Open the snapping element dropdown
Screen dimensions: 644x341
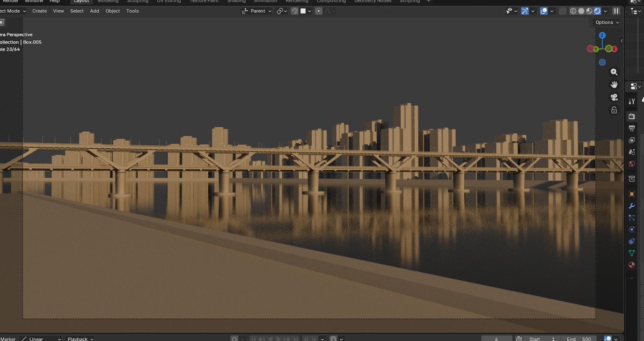(306, 11)
